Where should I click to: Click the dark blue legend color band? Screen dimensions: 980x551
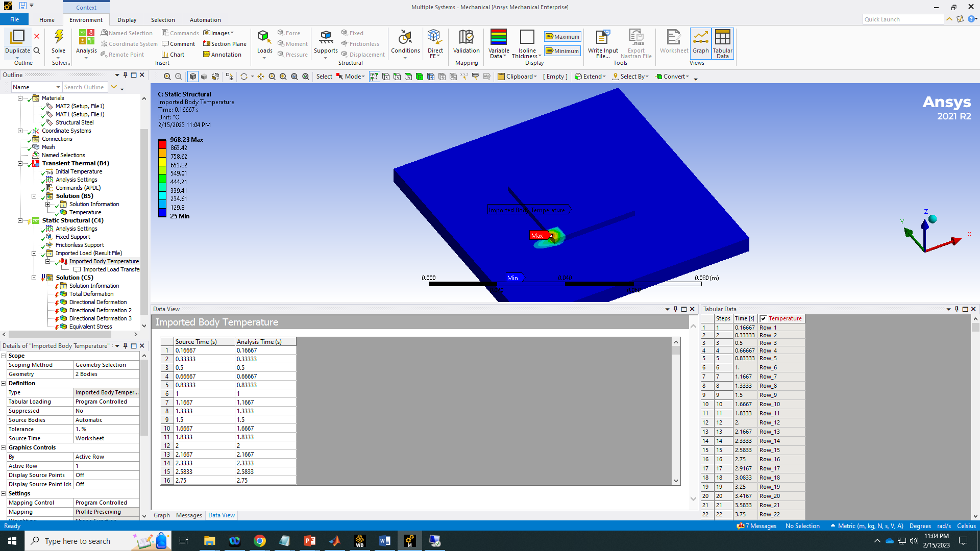coord(162,212)
